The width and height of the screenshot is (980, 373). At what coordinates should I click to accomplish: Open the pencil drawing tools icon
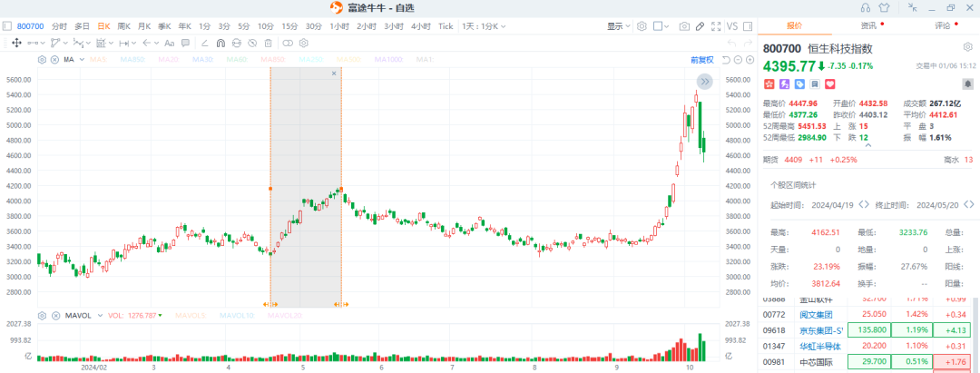click(700, 26)
